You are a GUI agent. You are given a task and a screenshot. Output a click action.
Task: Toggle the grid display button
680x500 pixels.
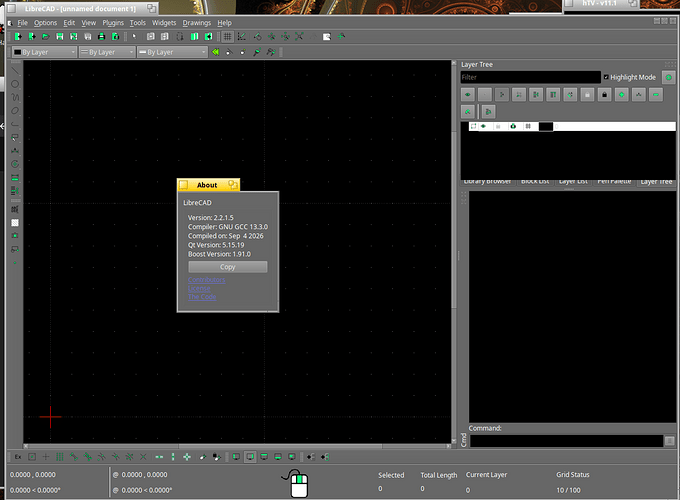tap(228, 36)
